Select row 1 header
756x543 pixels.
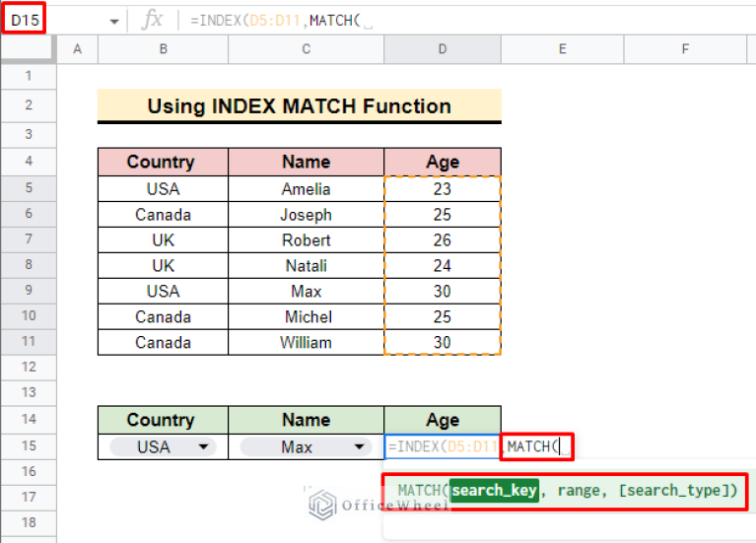click(x=29, y=76)
